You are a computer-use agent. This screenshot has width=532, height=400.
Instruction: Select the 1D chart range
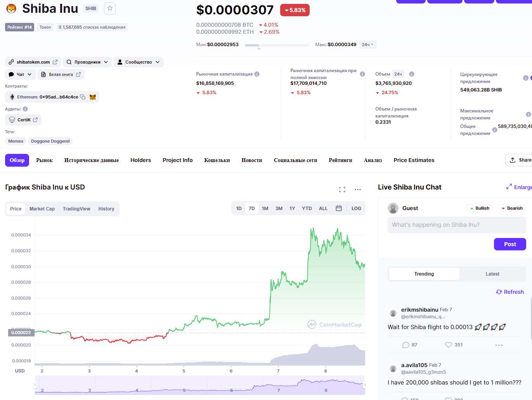coord(239,209)
